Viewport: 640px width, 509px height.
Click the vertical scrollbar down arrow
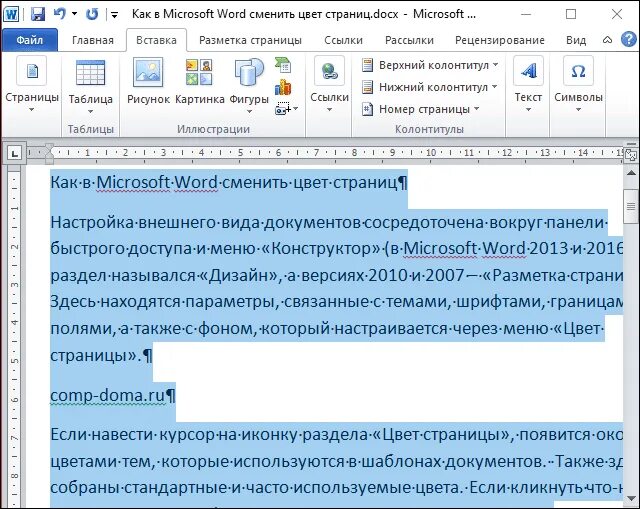(x=631, y=499)
